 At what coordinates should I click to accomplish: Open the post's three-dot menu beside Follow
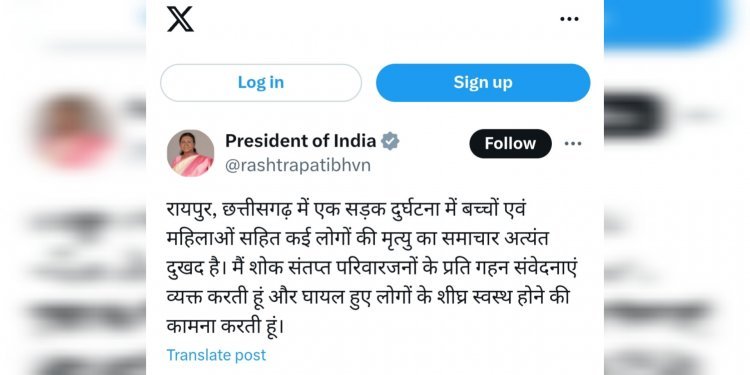click(x=573, y=143)
